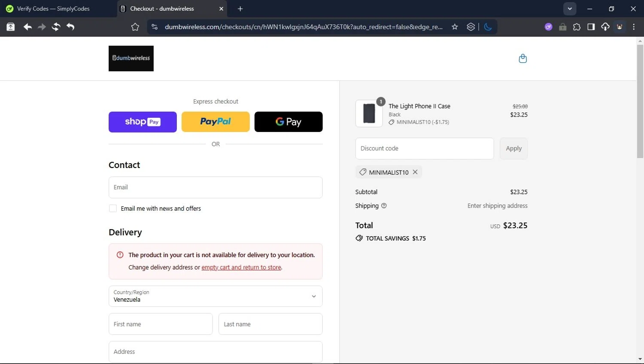The height and width of the screenshot is (364, 644).
Task: Click the Address field
Action: pos(216,352)
